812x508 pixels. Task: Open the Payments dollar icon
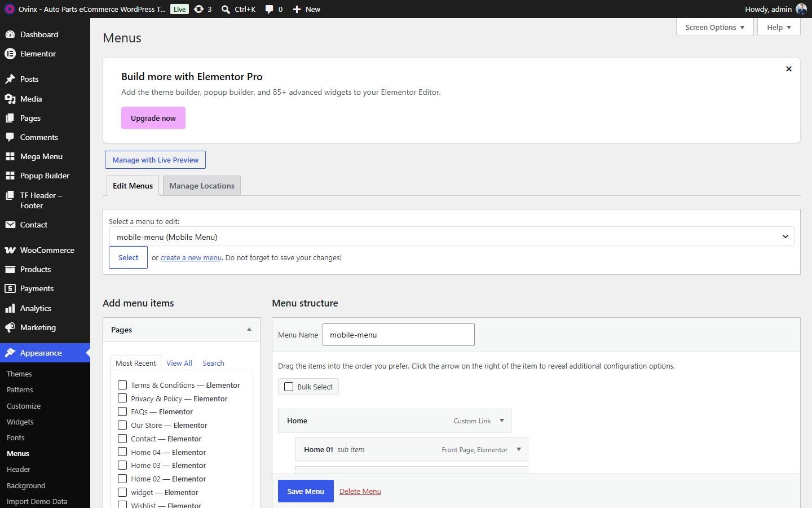pos(10,288)
